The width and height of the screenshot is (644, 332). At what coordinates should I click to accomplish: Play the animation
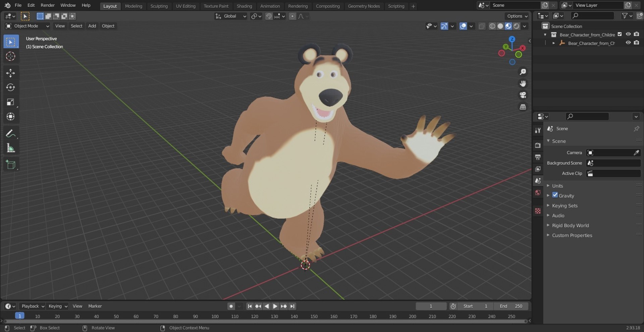(x=275, y=306)
